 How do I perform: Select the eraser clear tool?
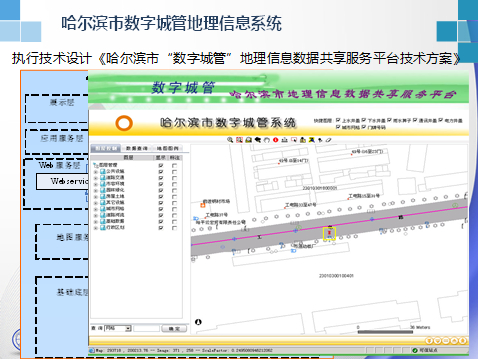pyautogui.click(x=328, y=140)
